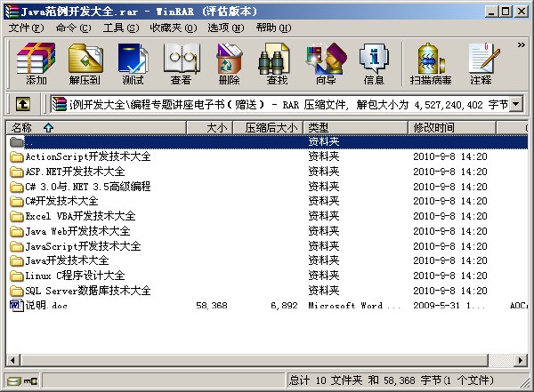The image size is (534, 392).
Task: Open the 文件(F) menu
Action: tap(26, 28)
